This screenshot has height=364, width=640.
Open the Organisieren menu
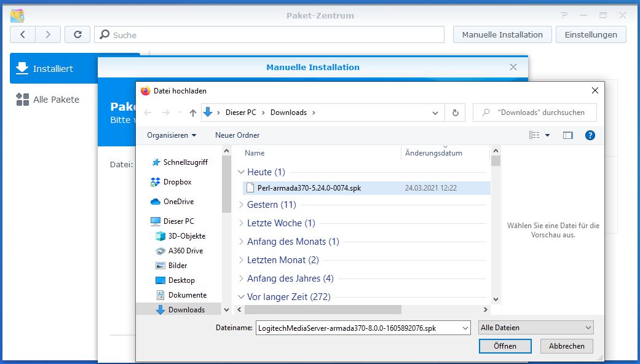172,135
